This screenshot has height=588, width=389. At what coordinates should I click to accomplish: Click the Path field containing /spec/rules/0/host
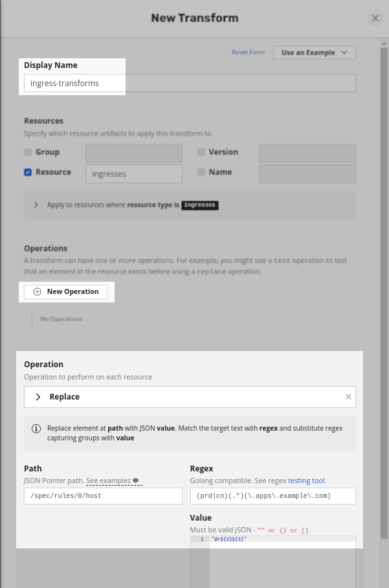103,496
